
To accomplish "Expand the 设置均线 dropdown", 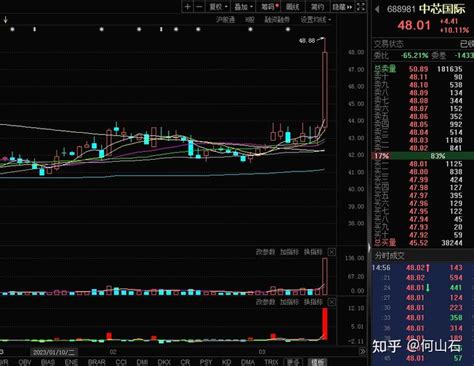I will pos(316,20).
